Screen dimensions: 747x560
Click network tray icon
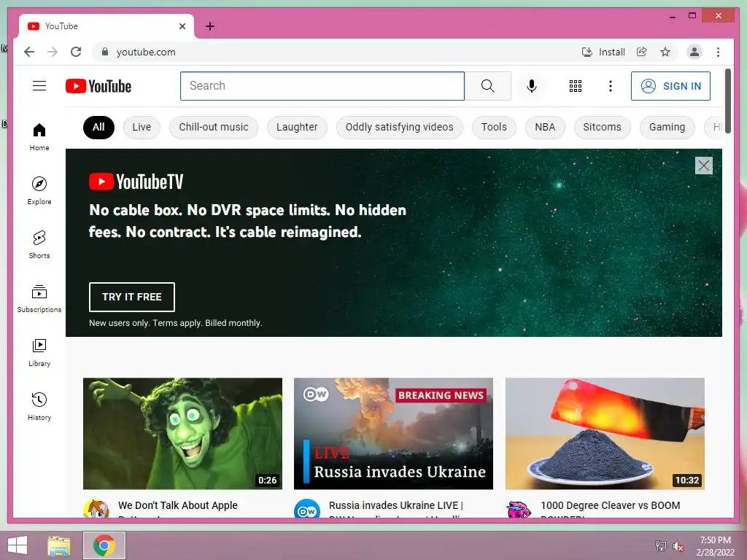tap(661, 546)
